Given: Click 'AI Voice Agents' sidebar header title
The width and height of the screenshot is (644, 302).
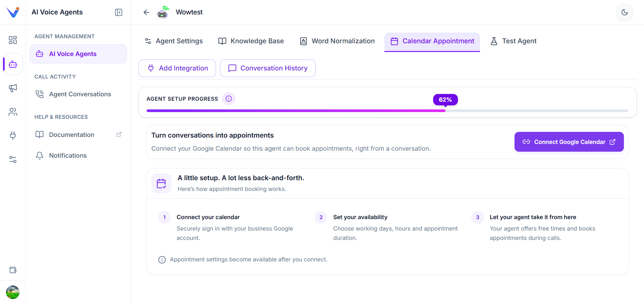Looking at the screenshot, I should 57,12.
